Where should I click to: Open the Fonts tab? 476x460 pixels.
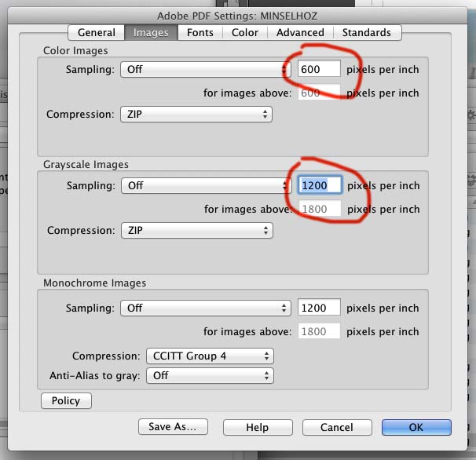click(x=200, y=32)
